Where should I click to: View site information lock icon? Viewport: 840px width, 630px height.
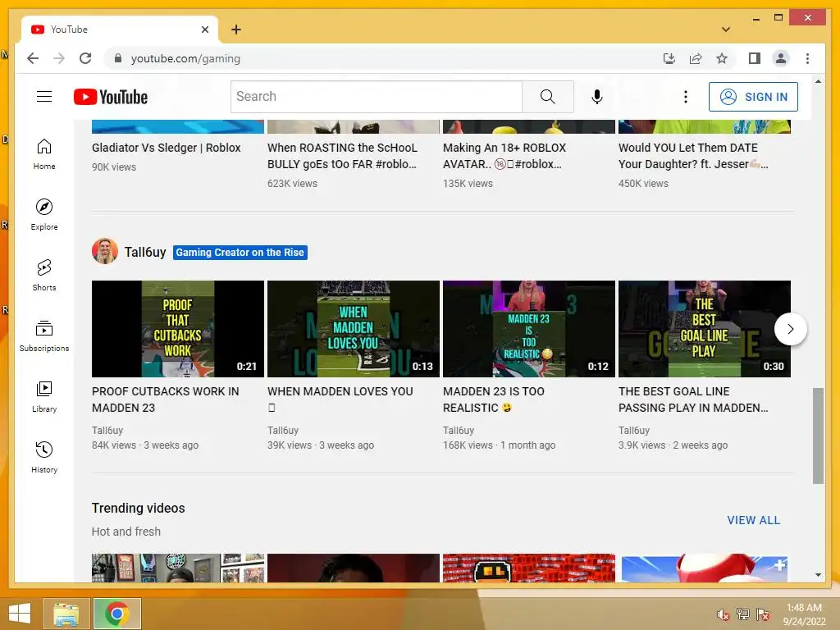click(x=118, y=58)
